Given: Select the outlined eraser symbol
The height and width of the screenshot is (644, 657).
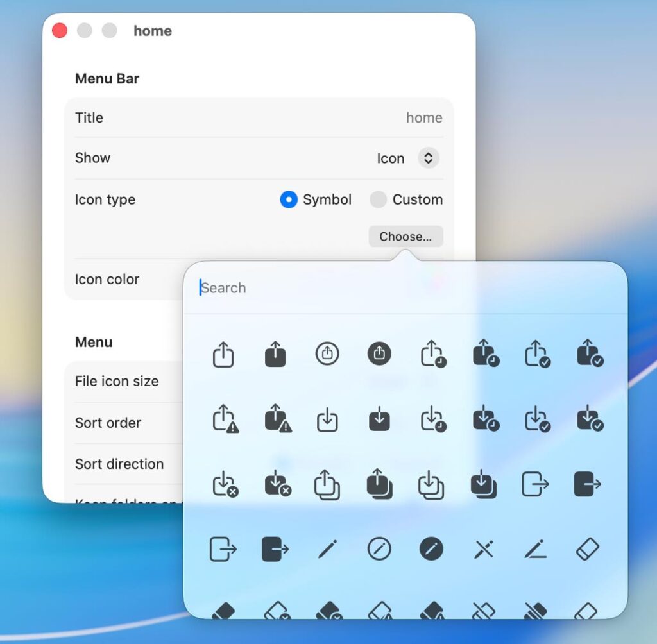Looking at the screenshot, I should (x=587, y=549).
